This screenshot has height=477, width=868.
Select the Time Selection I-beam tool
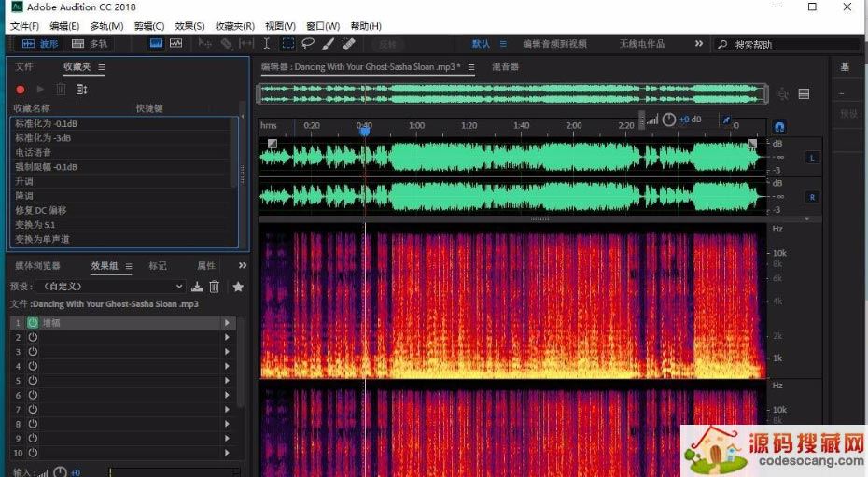coord(267,44)
